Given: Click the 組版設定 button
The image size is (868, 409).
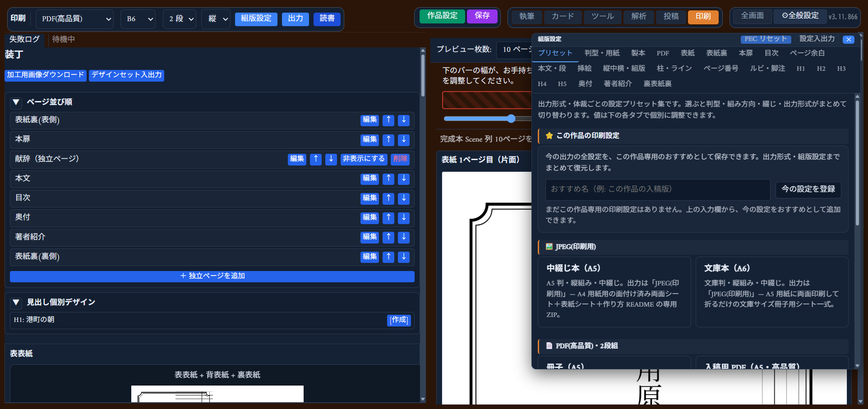Looking at the screenshot, I should coord(256,19).
